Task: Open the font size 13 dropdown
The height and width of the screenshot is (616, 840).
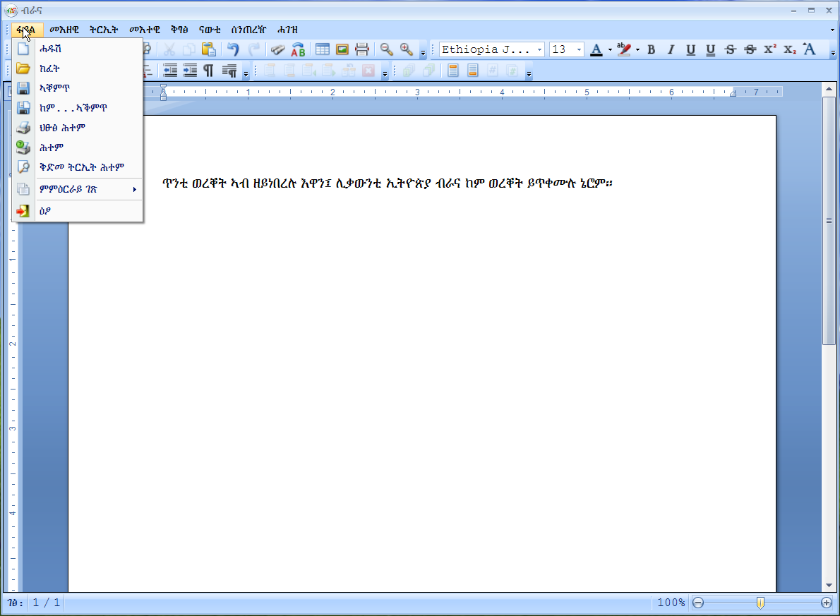Action: pos(579,49)
